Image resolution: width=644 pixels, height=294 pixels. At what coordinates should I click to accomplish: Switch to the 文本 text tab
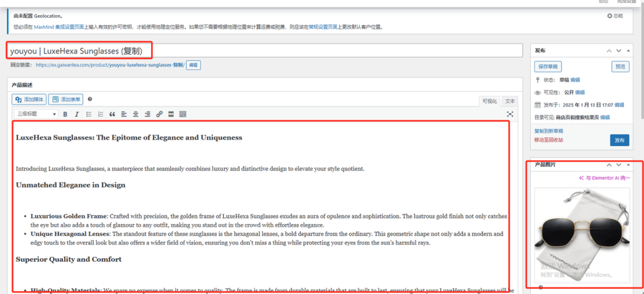tap(510, 100)
